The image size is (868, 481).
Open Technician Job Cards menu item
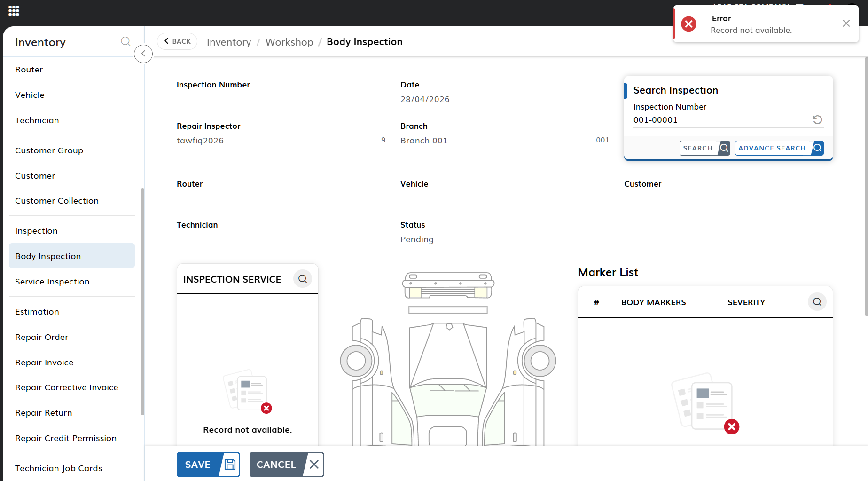click(71, 468)
